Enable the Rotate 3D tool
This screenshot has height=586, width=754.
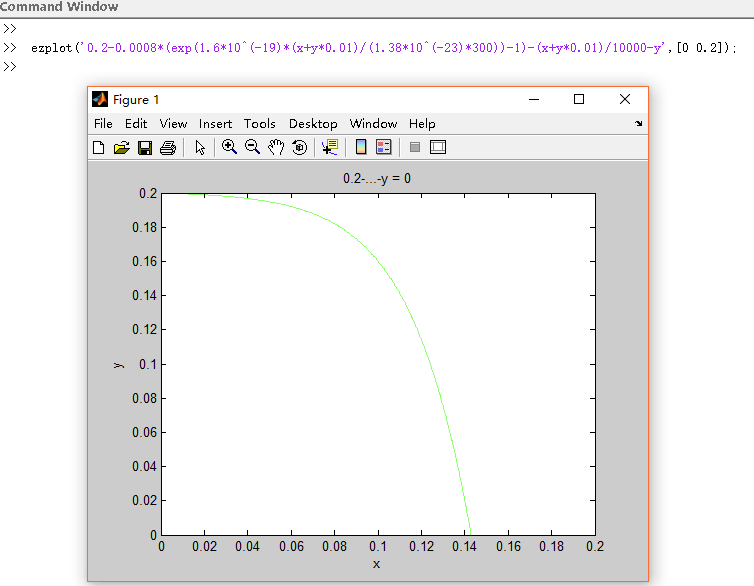(298, 148)
